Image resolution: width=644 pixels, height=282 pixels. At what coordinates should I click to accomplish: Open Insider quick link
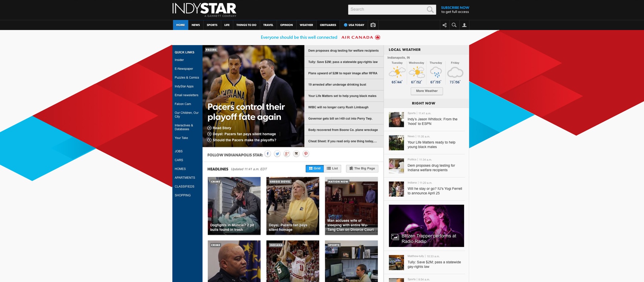[x=179, y=60]
